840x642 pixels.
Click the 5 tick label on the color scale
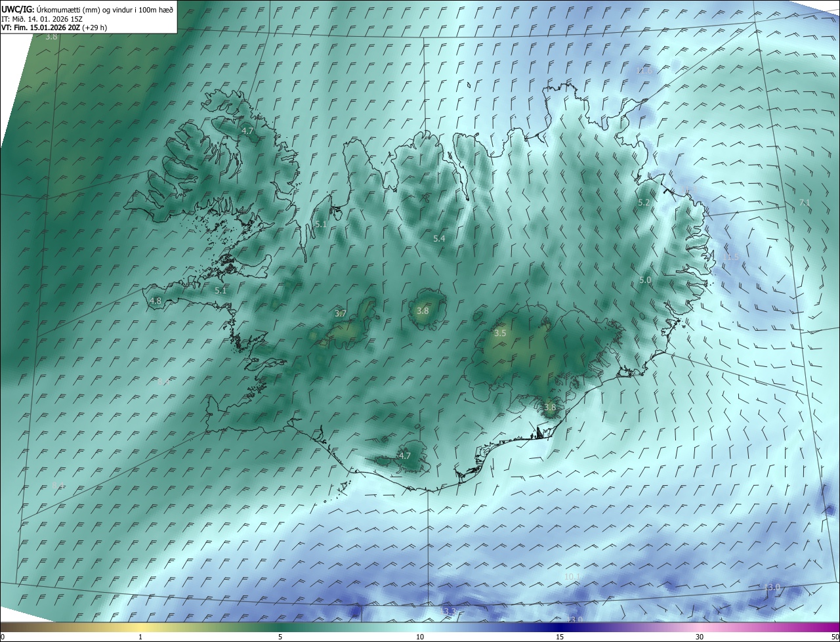[280, 637]
